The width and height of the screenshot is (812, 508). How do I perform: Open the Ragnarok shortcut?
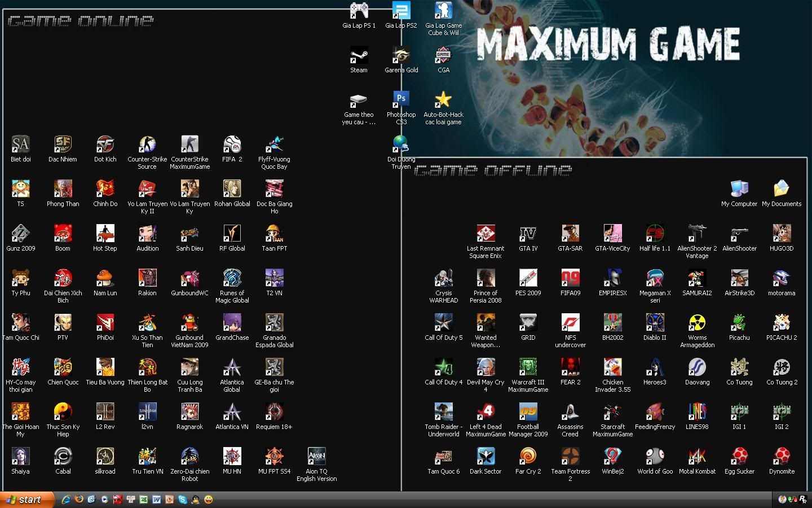click(x=189, y=412)
